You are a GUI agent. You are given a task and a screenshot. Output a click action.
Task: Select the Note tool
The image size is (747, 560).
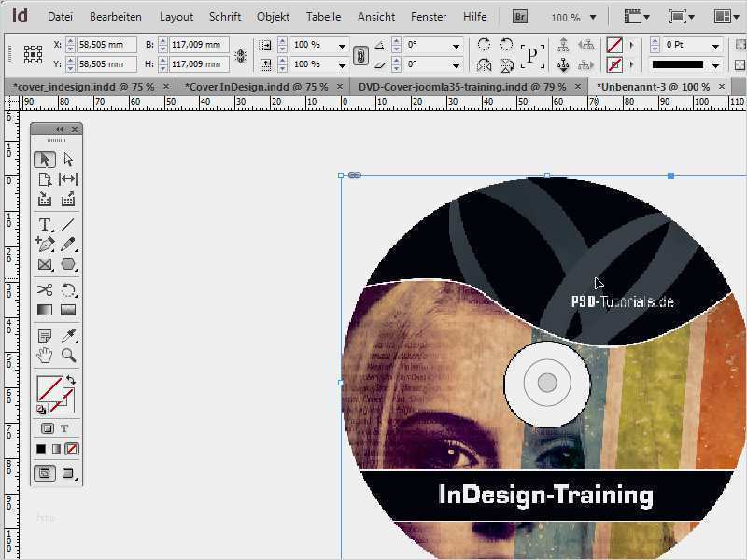pos(45,336)
